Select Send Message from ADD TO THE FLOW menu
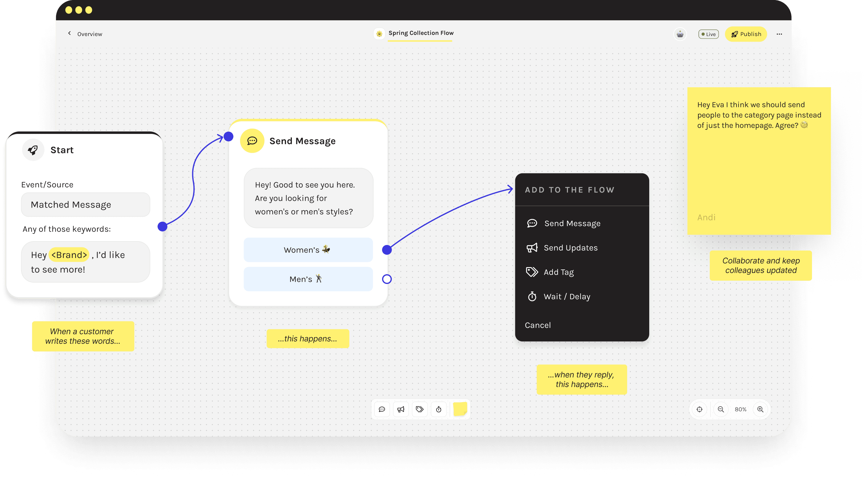Image resolution: width=868 pixels, height=485 pixels. tap(572, 223)
